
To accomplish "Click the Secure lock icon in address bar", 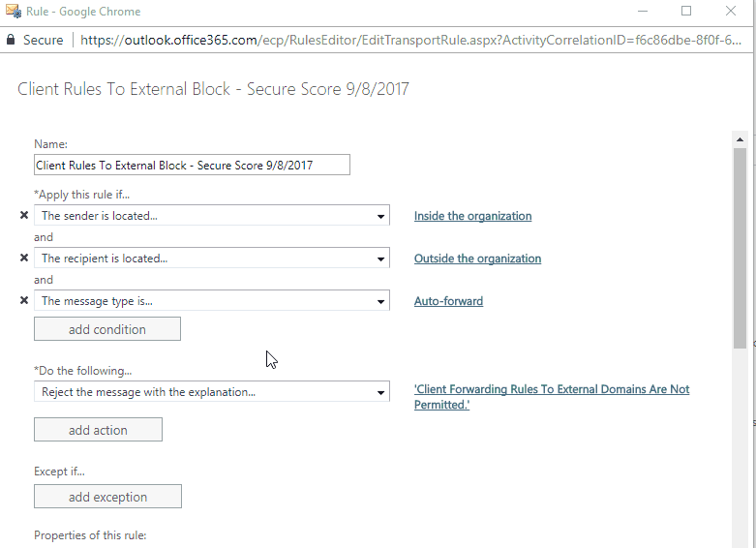I will coord(11,40).
